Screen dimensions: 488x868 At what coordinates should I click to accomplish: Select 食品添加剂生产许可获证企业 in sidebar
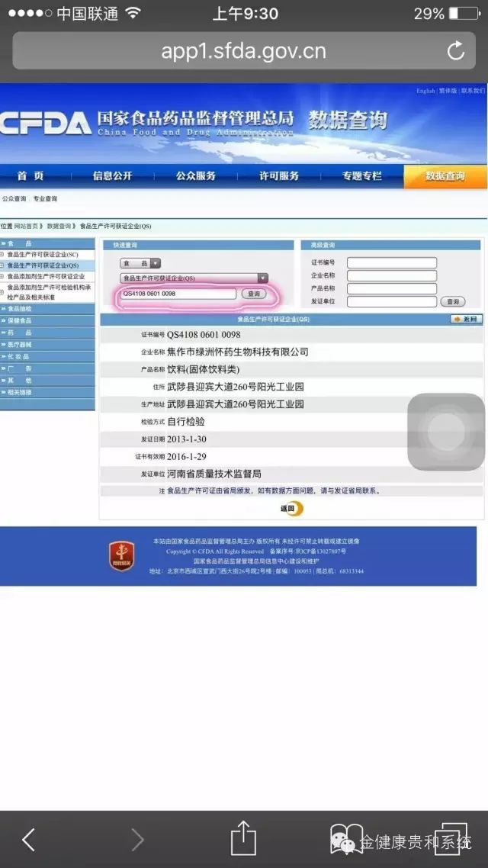46,276
